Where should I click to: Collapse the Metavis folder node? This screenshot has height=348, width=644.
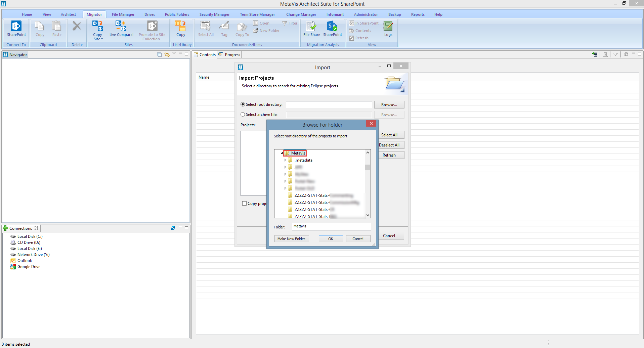[x=282, y=153]
